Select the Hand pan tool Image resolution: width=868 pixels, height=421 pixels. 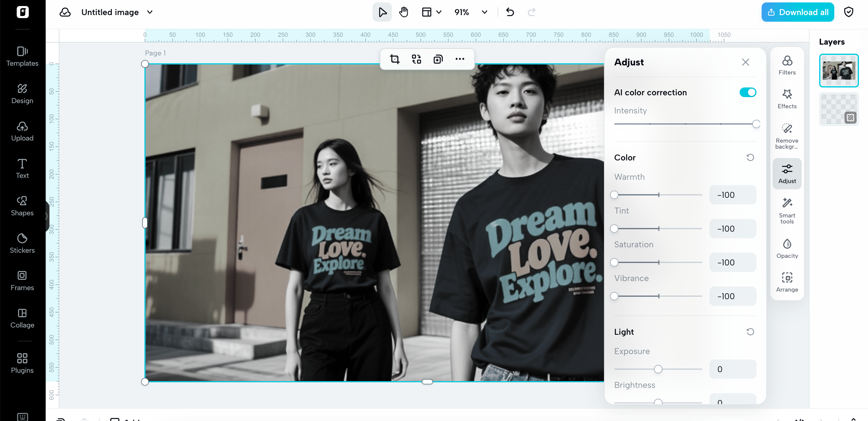(x=403, y=12)
